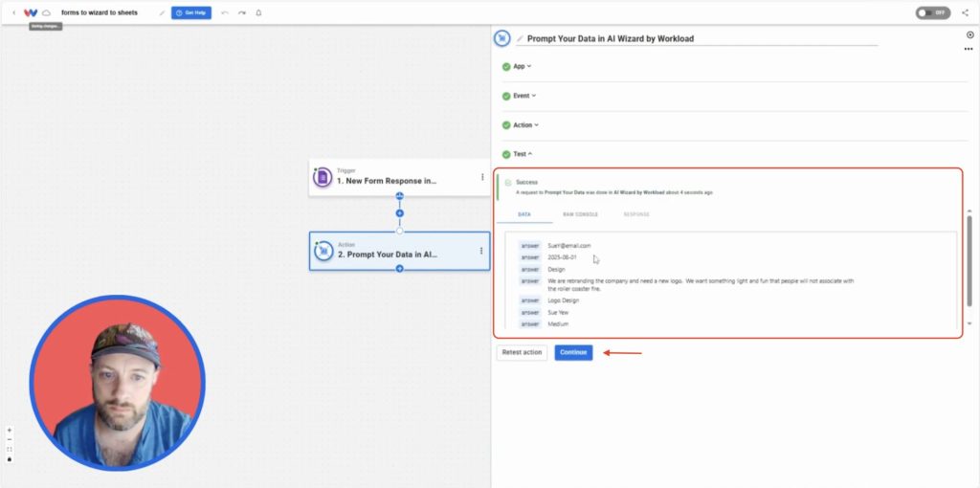
Task: Click the answer value 'Sue Yew'
Action: click(x=558, y=313)
